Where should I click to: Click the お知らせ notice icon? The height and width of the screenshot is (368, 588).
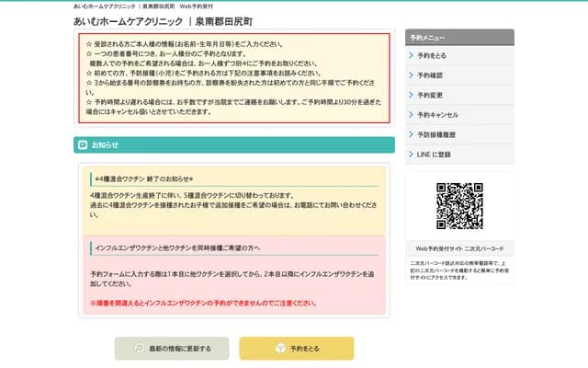pos(83,145)
